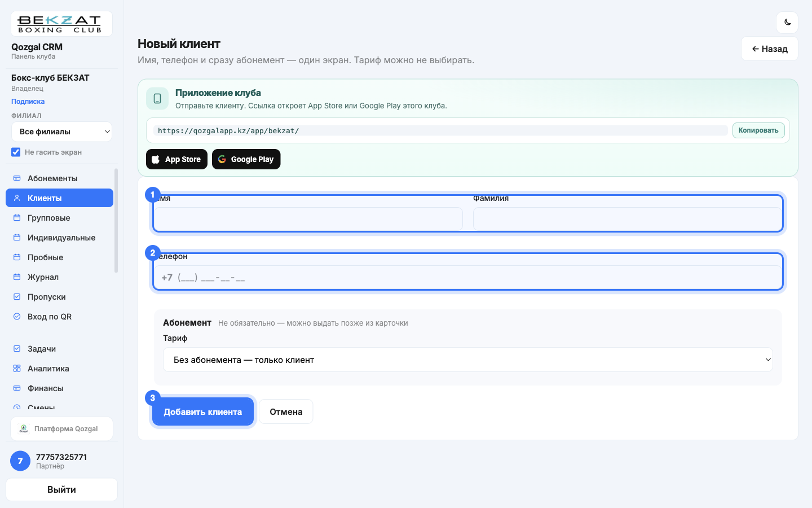Select the app URL qozgalapp.kz text field

440,130
